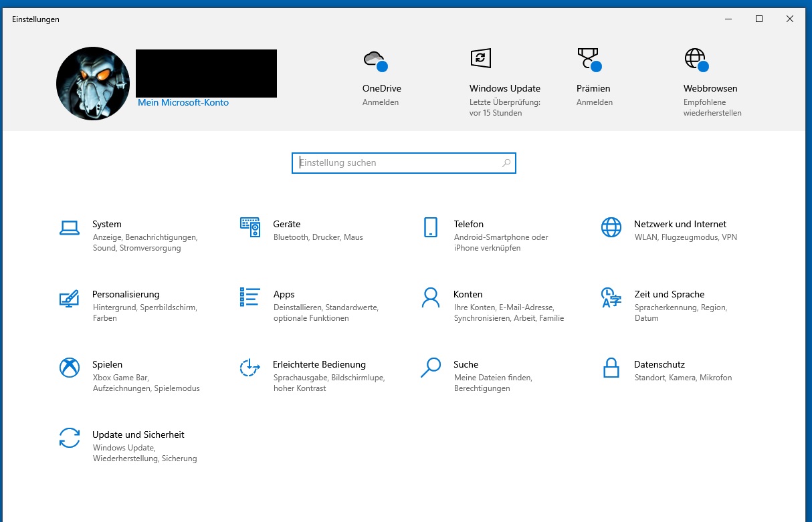Click the Apps list icon
The height and width of the screenshot is (522, 812).
[249, 297]
